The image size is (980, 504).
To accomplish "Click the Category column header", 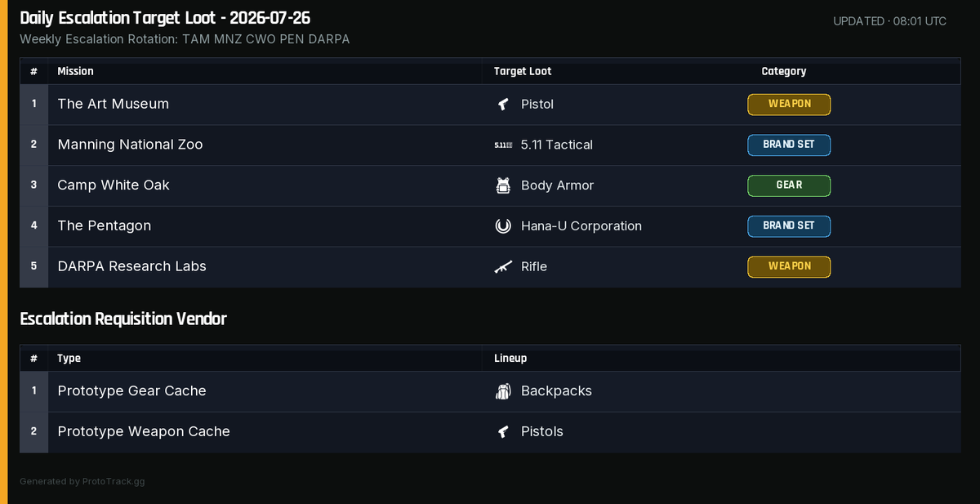I will (x=784, y=71).
